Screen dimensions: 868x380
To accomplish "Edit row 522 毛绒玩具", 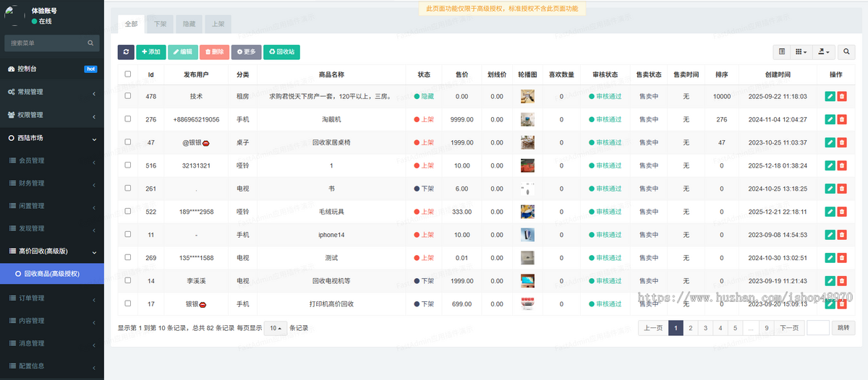I will (830, 212).
